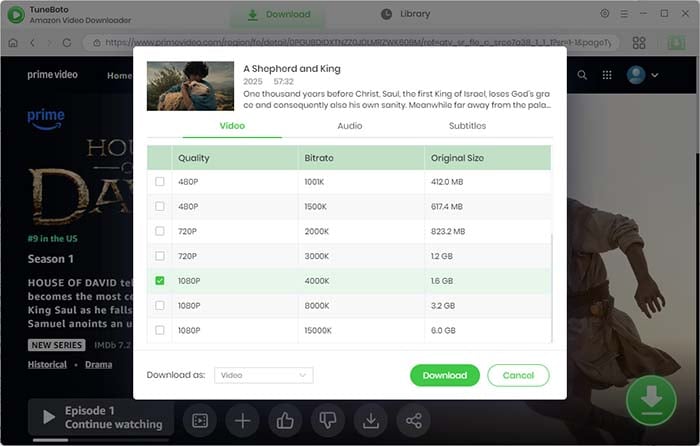Screen dimensions: 700x446
Task: Tick the 1080P 8000K checkbox
Action: 159,305
